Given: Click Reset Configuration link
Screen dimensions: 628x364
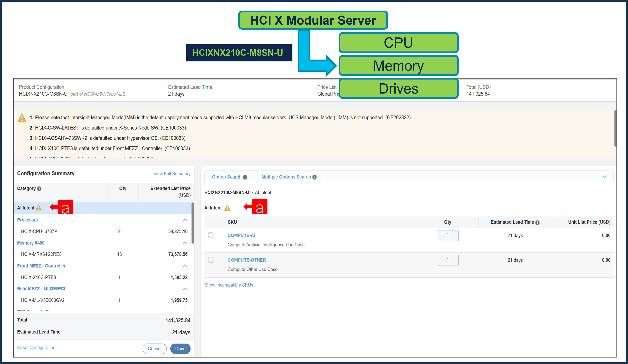Looking at the screenshot, I should 36,347.
